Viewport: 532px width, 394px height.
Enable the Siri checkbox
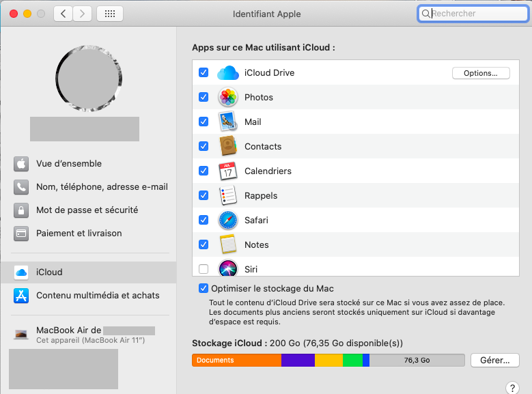204,269
